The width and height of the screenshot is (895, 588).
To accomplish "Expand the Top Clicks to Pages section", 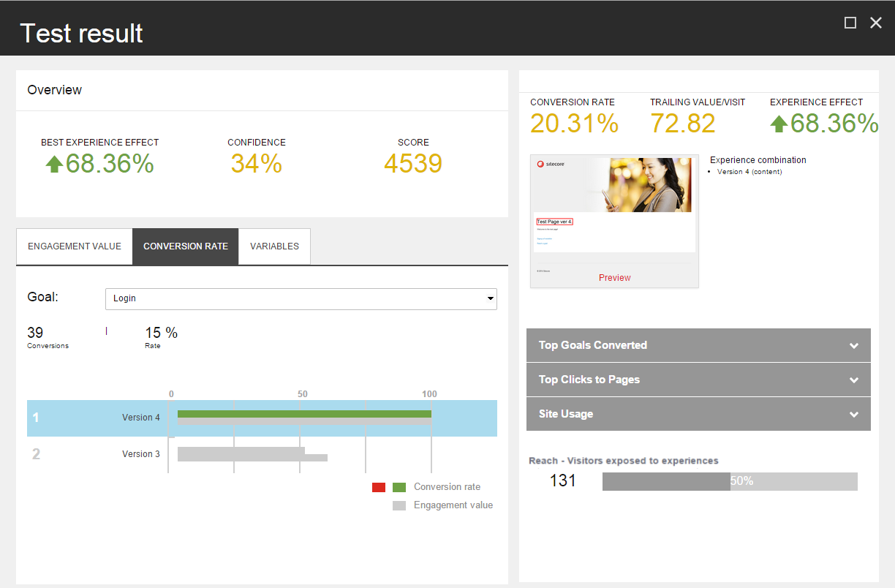I will click(x=698, y=380).
